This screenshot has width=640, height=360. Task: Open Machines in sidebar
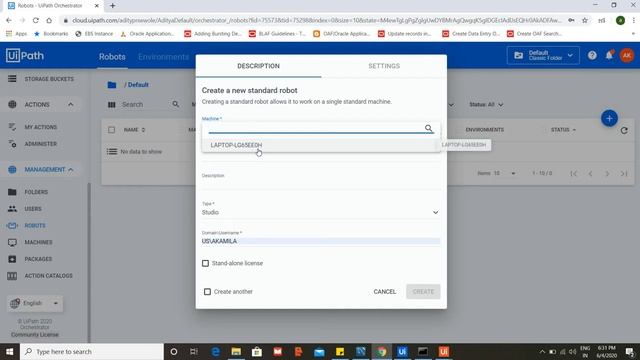point(38,242)
